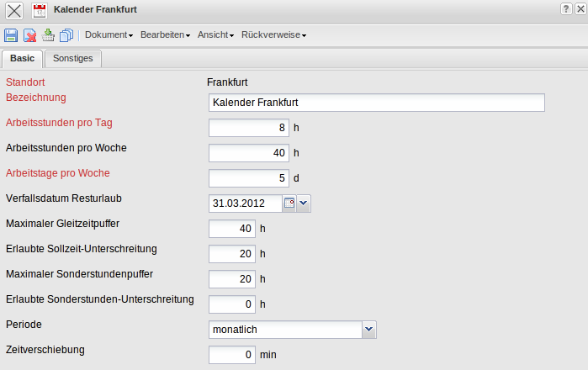Click the Maximaler Gleitzeitpuffer input
588x370 pixels.
coord(232,229)
